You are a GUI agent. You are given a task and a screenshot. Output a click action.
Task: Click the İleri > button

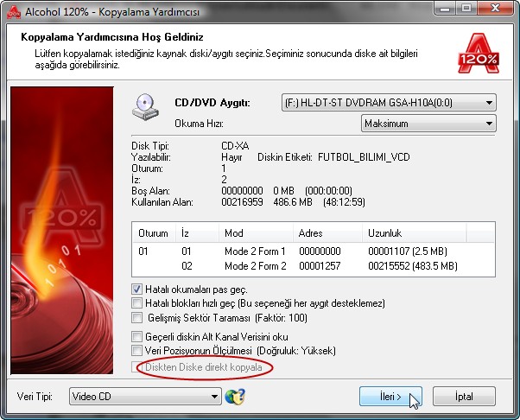[390, 397]
